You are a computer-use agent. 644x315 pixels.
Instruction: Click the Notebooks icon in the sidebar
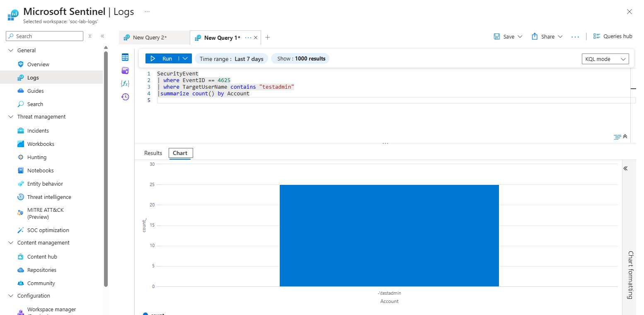pos(21,170)
